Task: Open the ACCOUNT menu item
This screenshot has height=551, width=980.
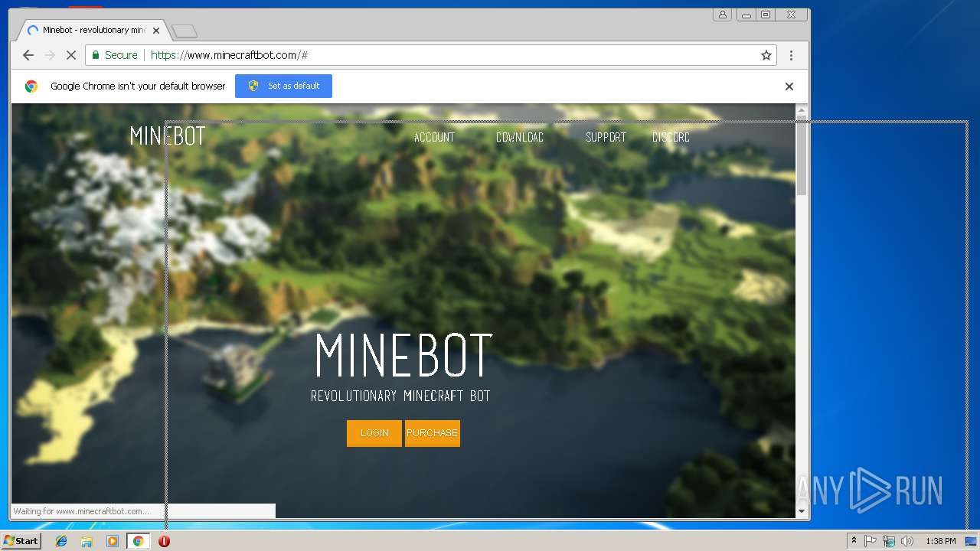Action: tap(434, 138)
